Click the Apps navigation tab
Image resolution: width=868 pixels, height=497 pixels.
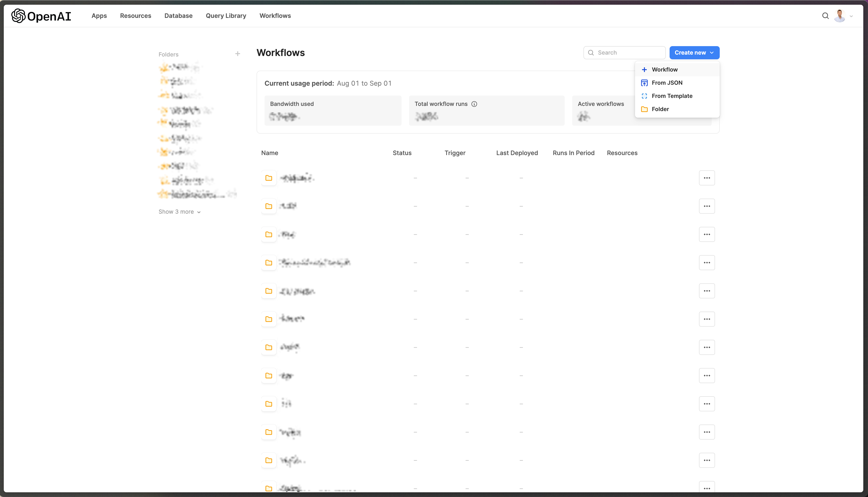tap(99, 16)
